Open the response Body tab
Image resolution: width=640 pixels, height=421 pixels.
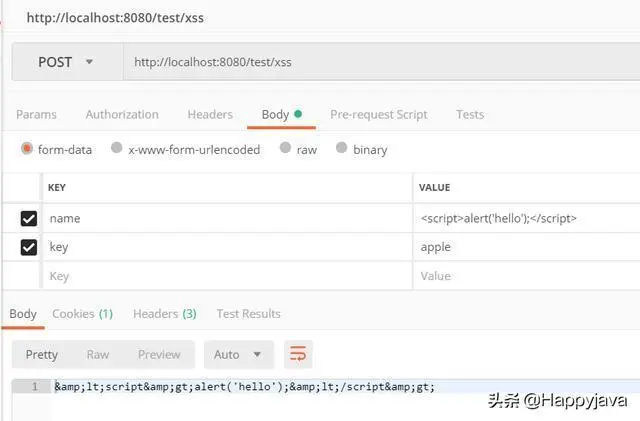point(23,314)
